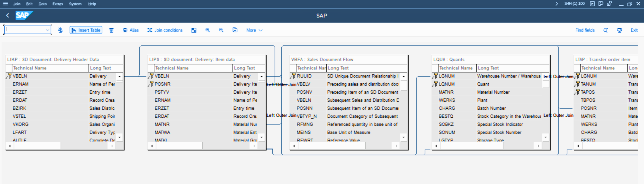Screen dimensions: 644x184
Task: Open the SAP hamburger menu
Action: click(6, 4)
